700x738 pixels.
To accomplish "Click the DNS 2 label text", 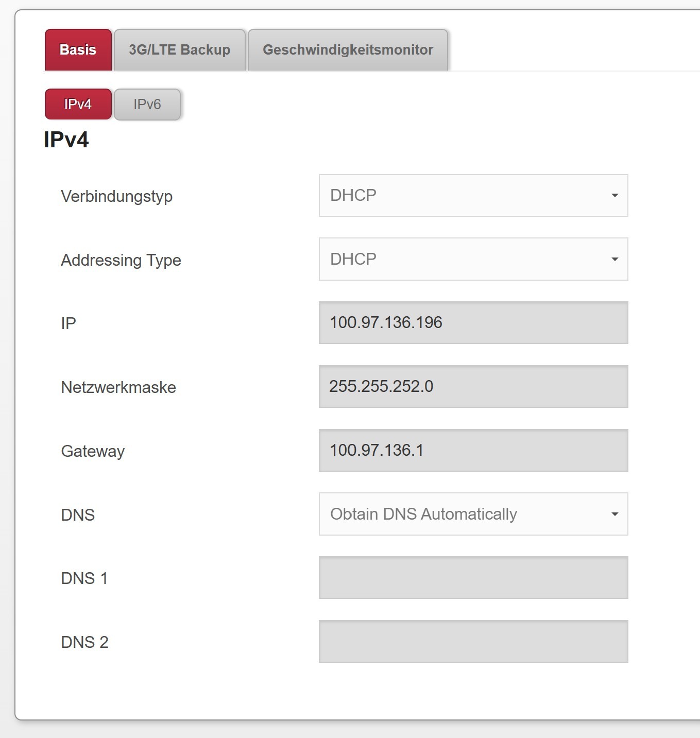I will pyautogui.click(x=84, y=642).
